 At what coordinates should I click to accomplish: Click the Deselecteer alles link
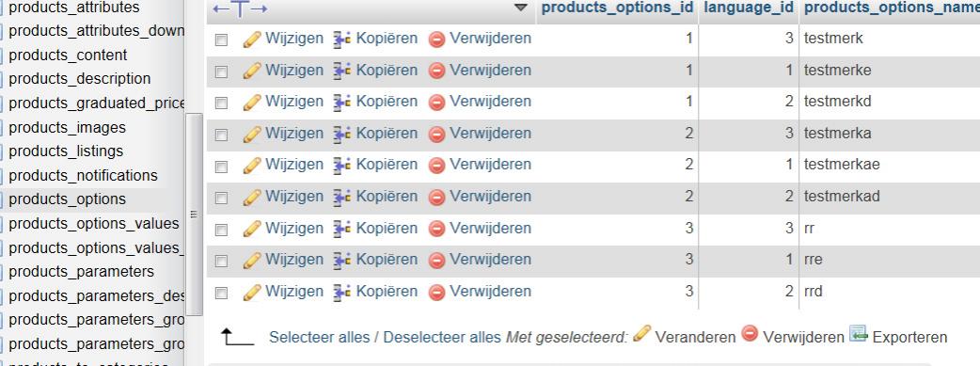tap(442, 337)
